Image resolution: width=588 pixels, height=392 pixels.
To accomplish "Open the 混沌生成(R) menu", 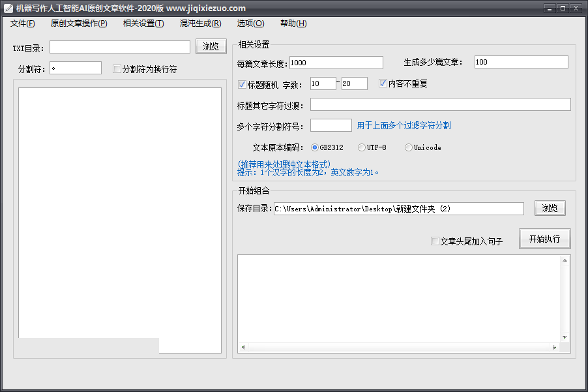I will pos(200,23).
